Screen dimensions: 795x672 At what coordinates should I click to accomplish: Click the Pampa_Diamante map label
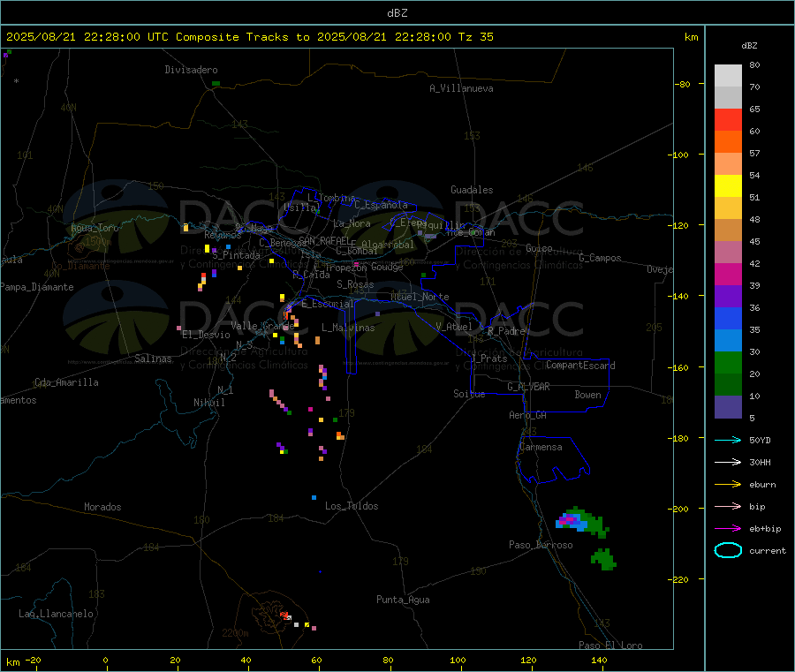tap(36, 287)
